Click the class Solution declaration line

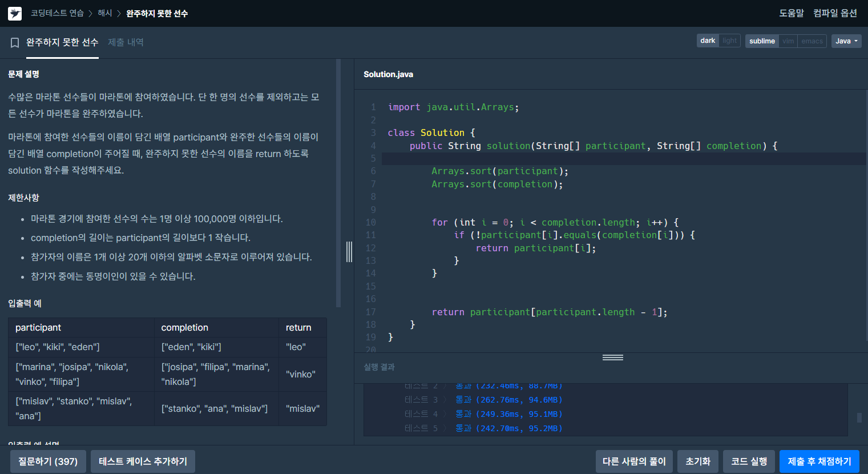[431, 133]
